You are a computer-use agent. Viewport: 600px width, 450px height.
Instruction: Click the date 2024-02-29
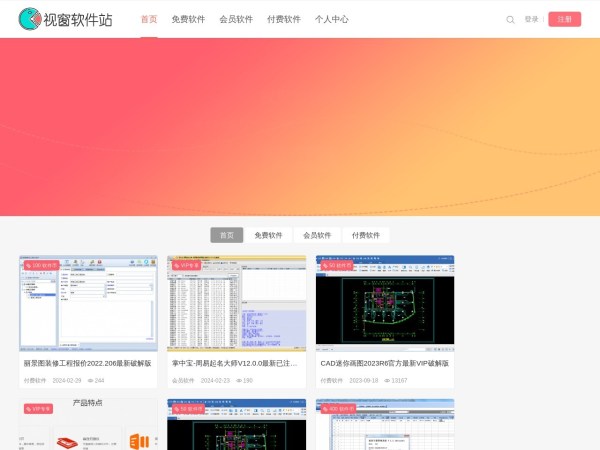[x=67, y=380]
